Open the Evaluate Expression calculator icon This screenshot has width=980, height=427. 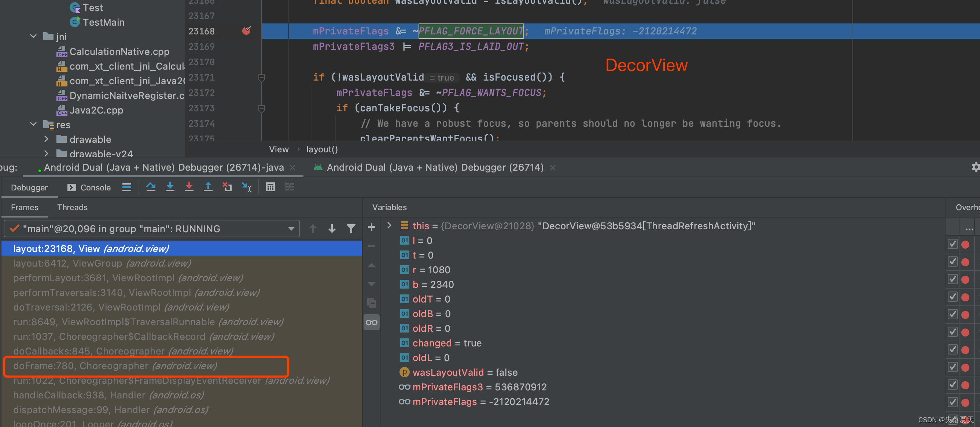270,187
